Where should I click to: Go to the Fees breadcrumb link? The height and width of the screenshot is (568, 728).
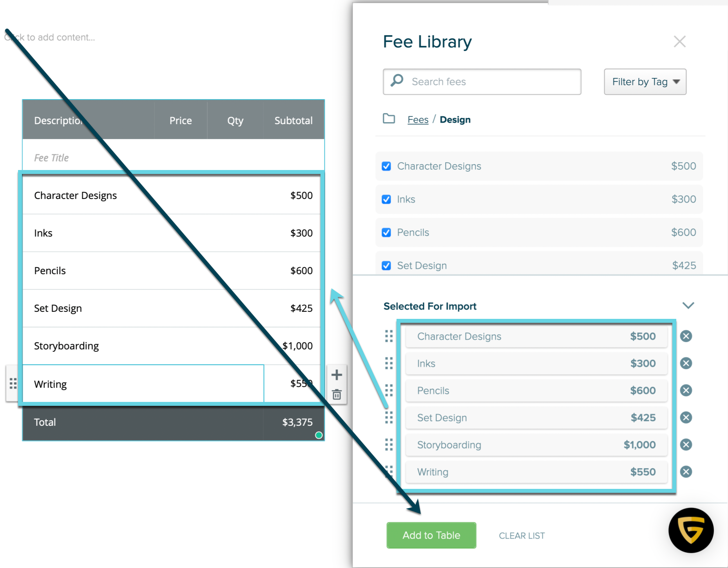pos(418,120)
